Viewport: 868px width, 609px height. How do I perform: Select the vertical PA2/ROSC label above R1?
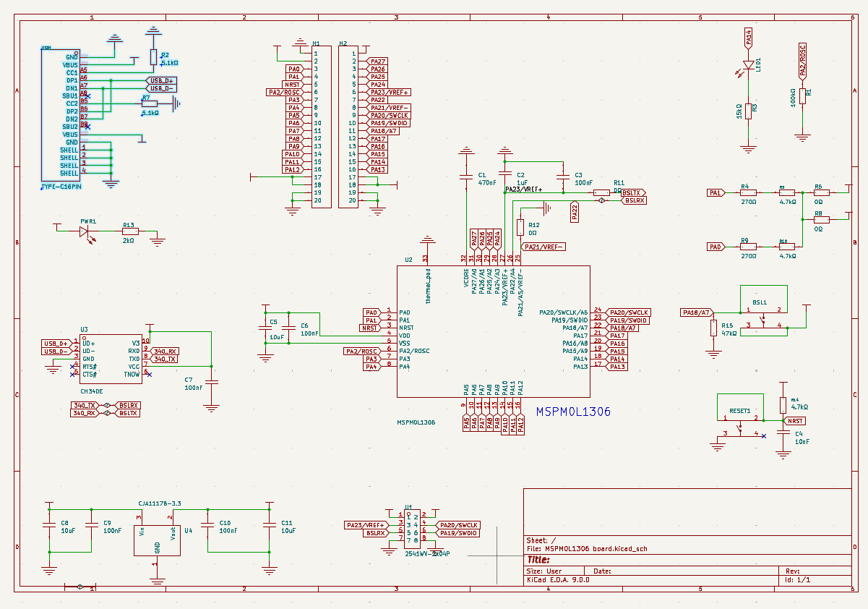pyautogui.click(x=802, y=60)
